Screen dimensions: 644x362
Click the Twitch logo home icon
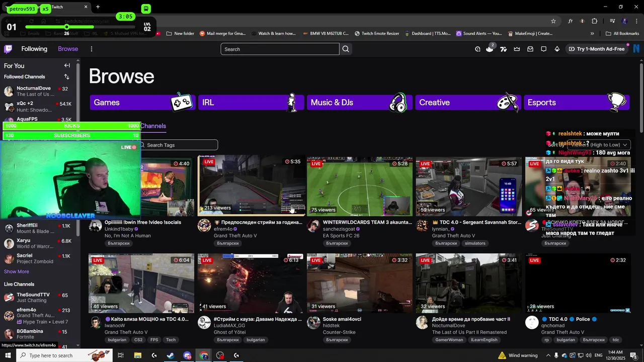(8, 49)
